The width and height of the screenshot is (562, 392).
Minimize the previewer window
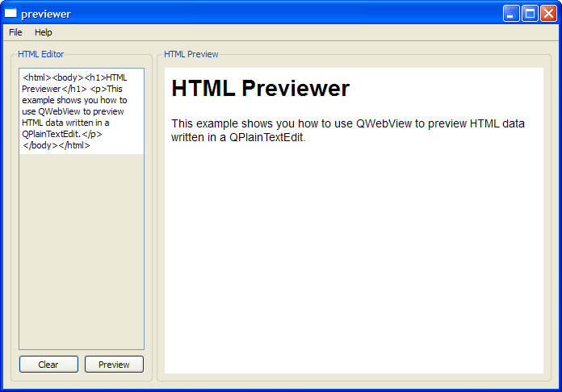pos(511,14)
